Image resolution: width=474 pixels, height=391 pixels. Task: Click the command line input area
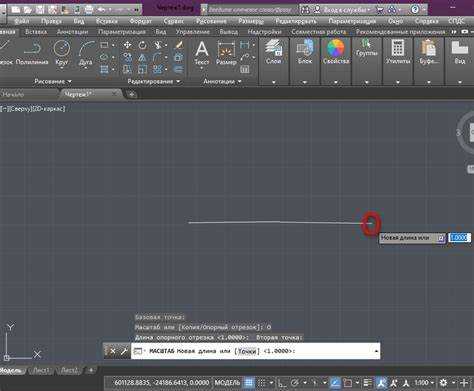[x=255, y=351]
